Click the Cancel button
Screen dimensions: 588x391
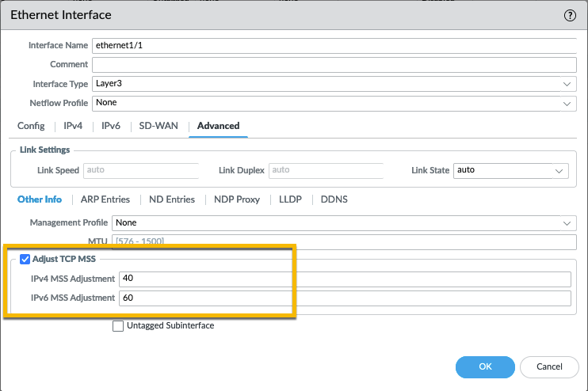tap(549, 366)
